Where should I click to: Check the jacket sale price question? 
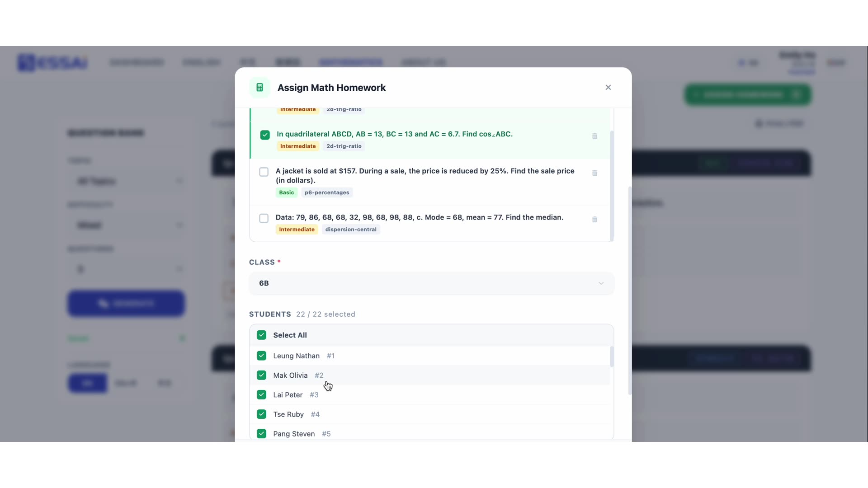(x=264, y=172)
